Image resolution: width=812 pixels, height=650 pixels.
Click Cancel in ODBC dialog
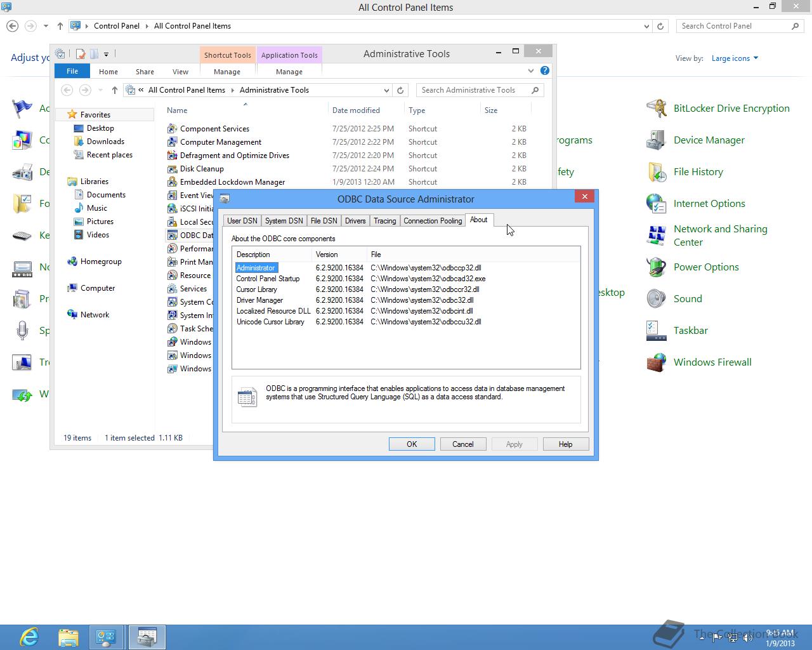(x=463, y=444)
